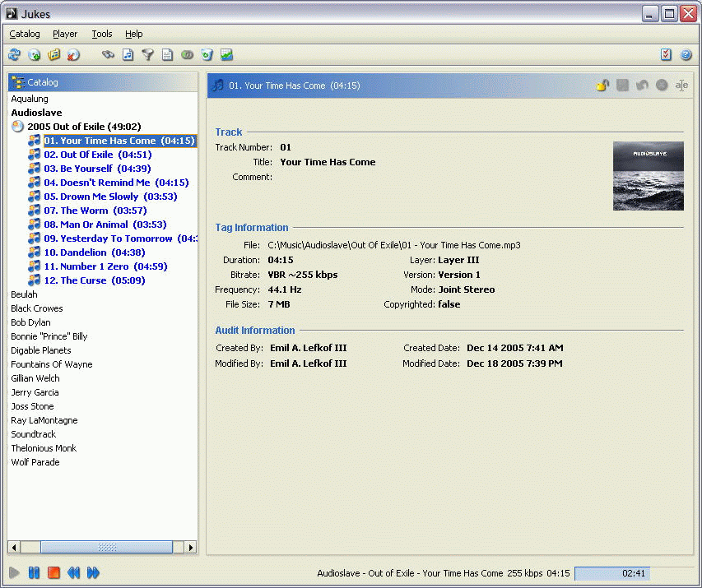The width and height of the screenshot is (702, 588).
Task: Click the add disc toolbar icon
Action: tap(35, 55)
